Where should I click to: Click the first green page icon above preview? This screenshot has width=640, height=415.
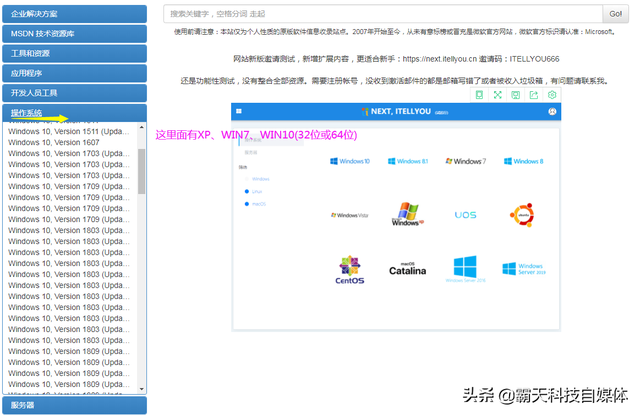pyautogui.click(x=479, y=95)
